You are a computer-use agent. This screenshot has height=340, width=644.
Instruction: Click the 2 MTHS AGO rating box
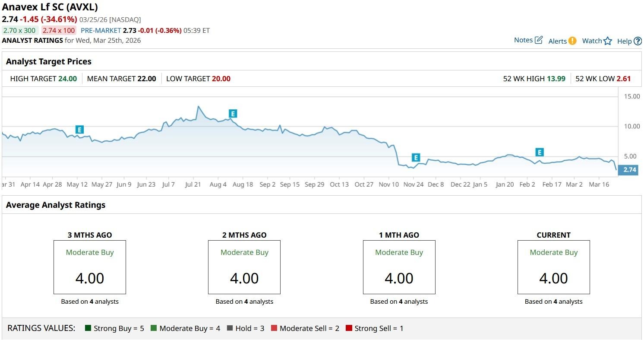[244, 267]
